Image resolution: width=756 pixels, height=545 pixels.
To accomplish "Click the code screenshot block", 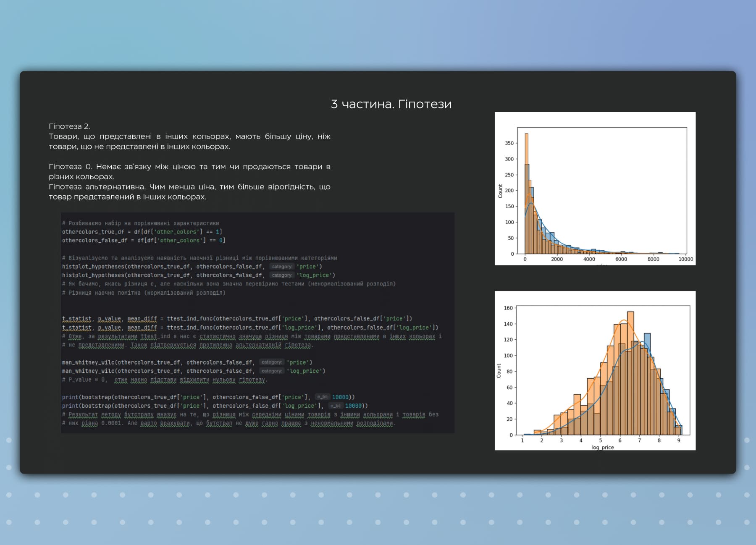I will coord(257,323).
